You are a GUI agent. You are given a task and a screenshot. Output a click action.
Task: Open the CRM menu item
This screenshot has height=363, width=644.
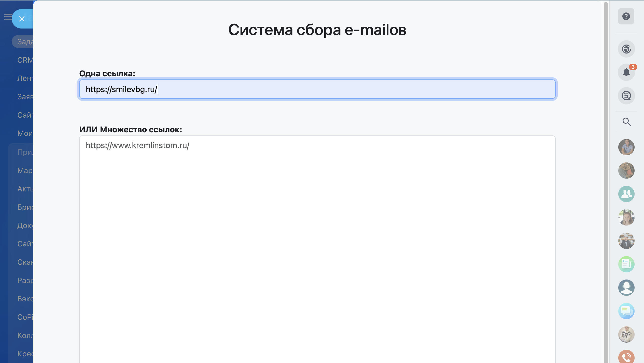[x=25, y=60]
